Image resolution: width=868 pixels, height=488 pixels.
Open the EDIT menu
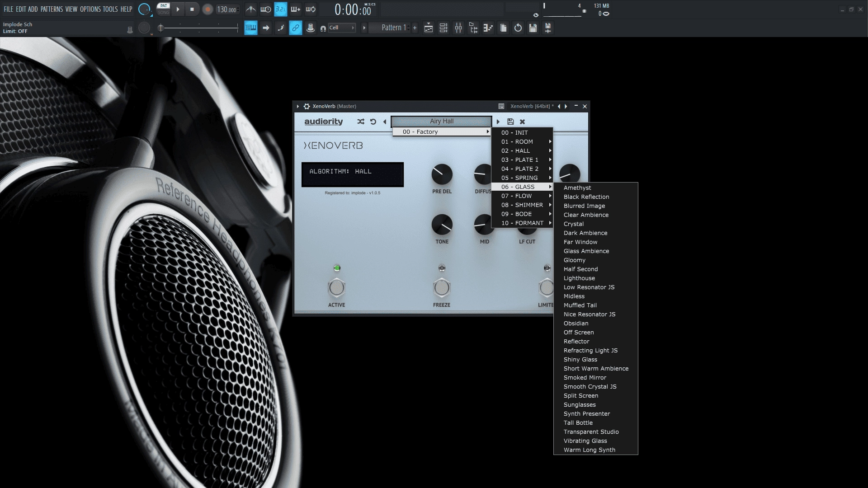coord(21,9)
